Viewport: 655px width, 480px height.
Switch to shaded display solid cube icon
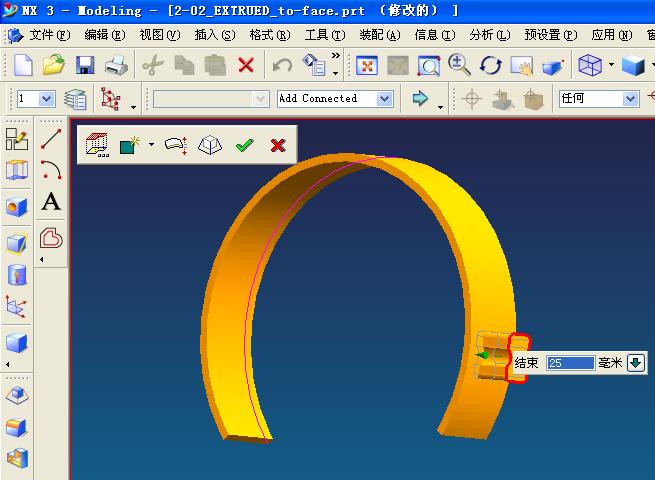tap(633, 65)
